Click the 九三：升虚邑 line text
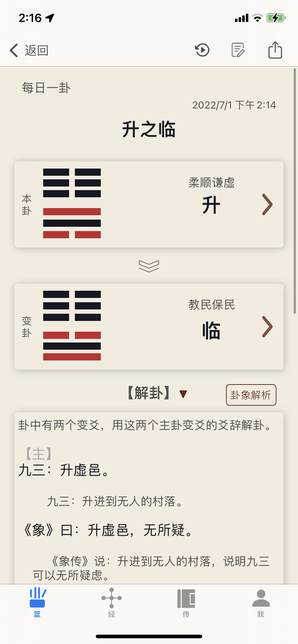 click(x=64, y=470)
